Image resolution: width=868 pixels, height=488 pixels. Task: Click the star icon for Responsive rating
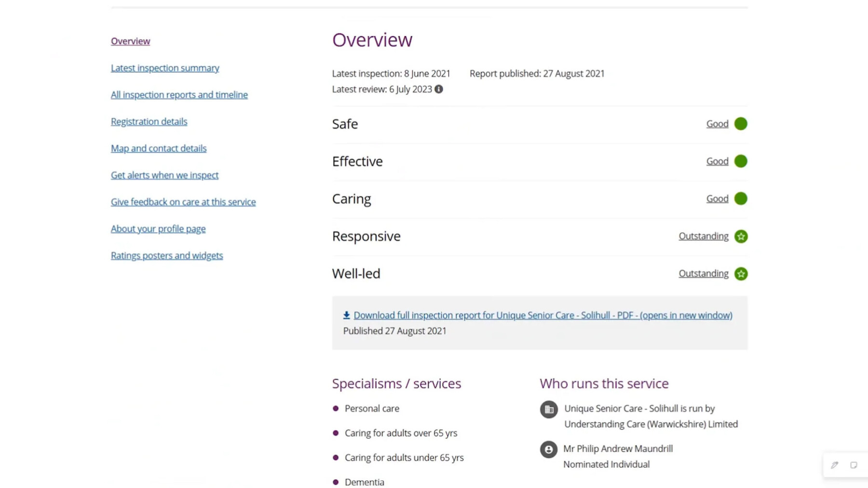(x=741, y=236)
